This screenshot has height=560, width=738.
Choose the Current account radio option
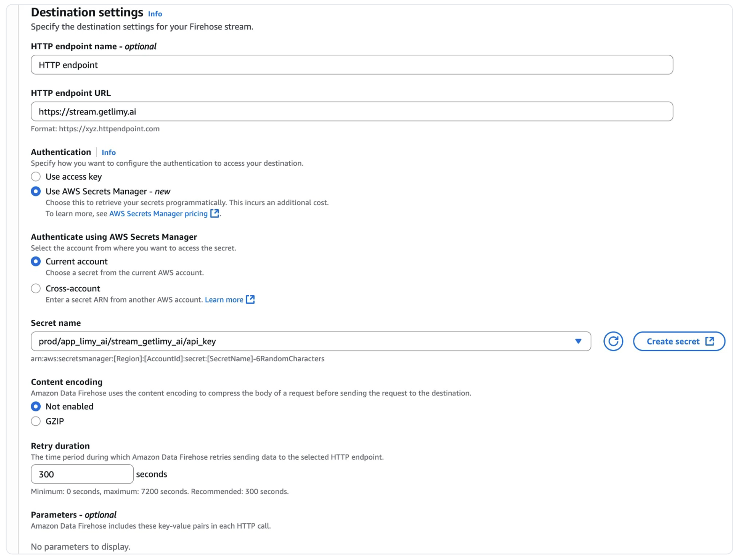pos(36,262)
